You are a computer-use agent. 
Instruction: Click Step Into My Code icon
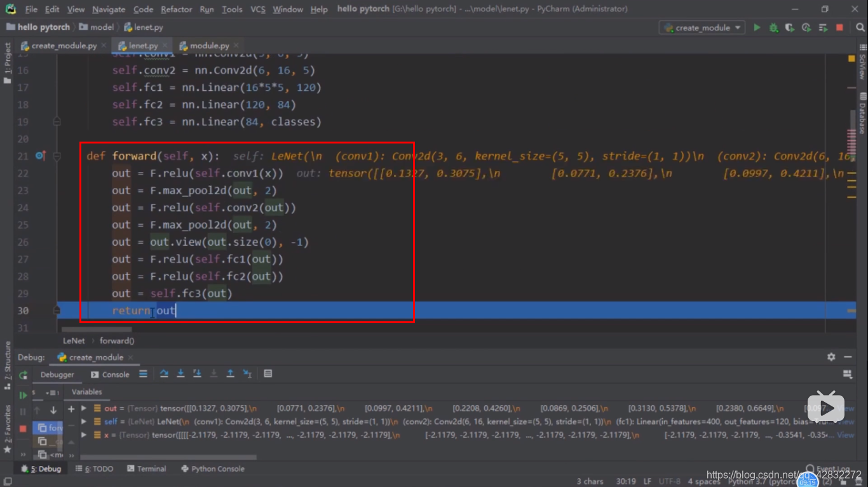click(197, 374)
